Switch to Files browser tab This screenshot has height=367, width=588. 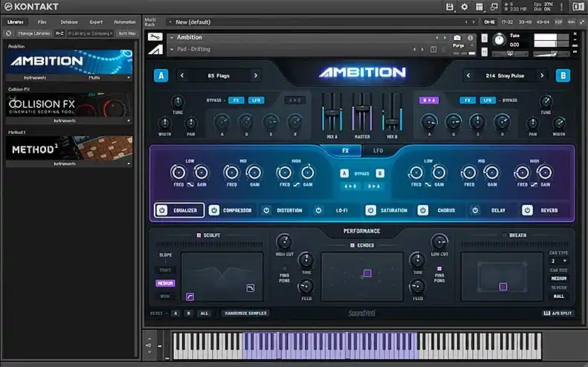pos(42,22)
